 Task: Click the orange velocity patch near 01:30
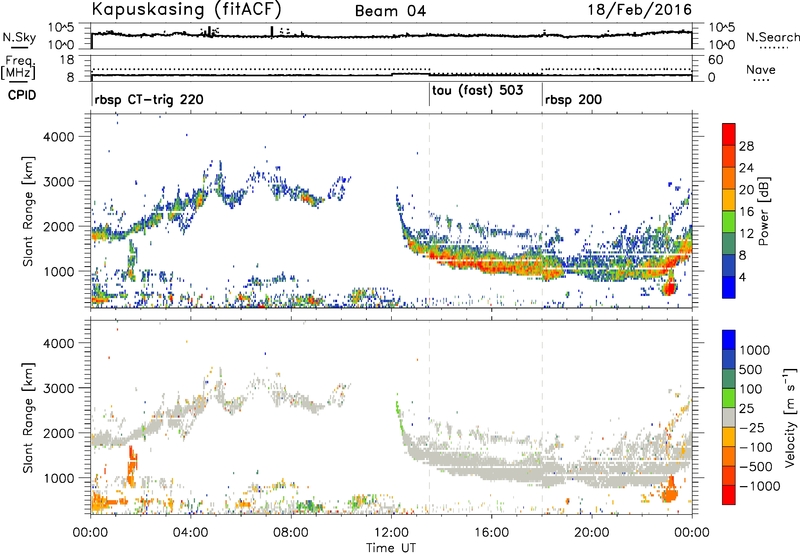coord(132,467)
